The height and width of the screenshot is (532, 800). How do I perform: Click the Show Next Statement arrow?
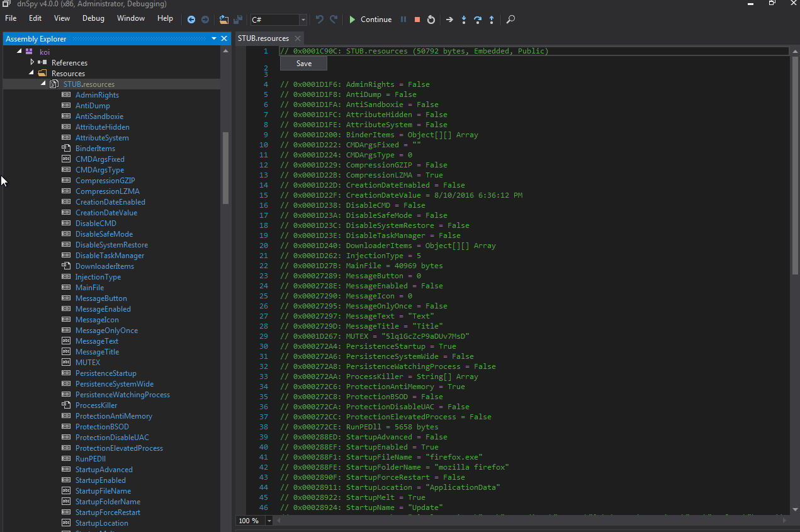[x=449, y=20]
